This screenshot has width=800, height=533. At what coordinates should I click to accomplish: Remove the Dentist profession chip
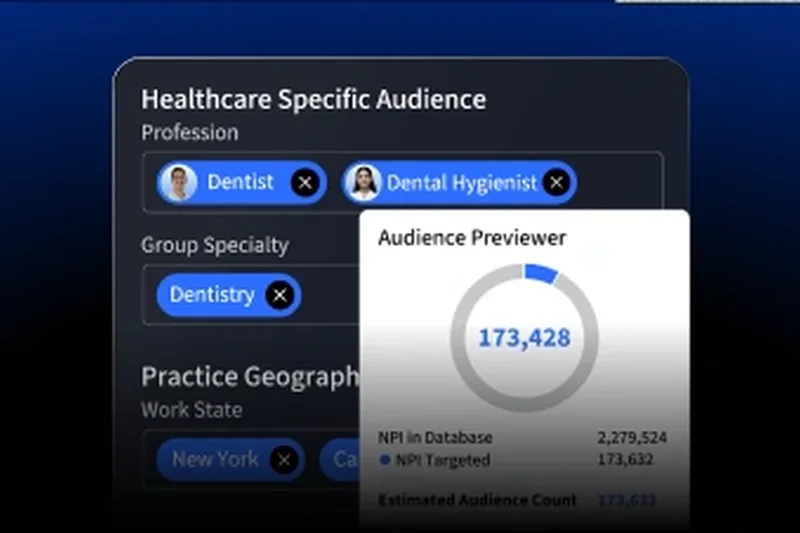pos(306,183)
